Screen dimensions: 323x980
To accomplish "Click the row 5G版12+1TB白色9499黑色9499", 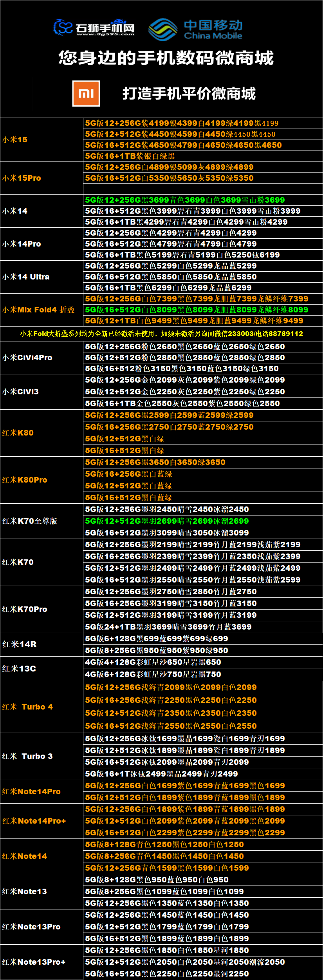I will (203, 321).
